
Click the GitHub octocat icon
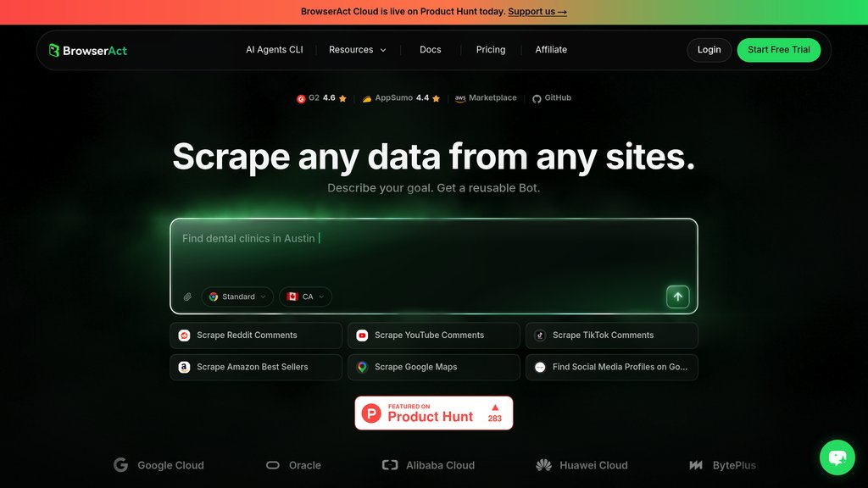pos(537,99)
